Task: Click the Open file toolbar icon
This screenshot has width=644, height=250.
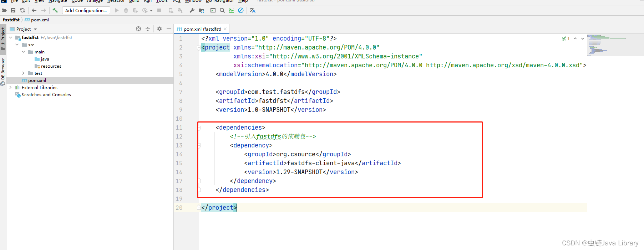Action: [4, 10]
